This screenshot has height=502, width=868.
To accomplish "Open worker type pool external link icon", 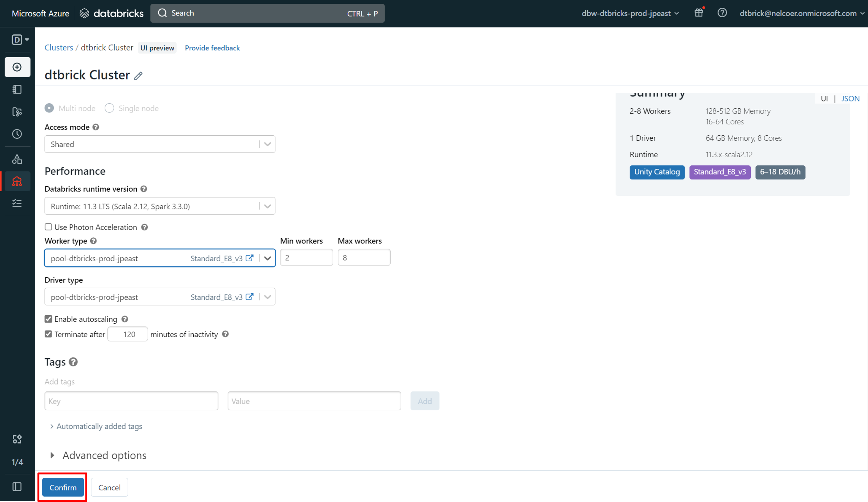I will [250, 258].
